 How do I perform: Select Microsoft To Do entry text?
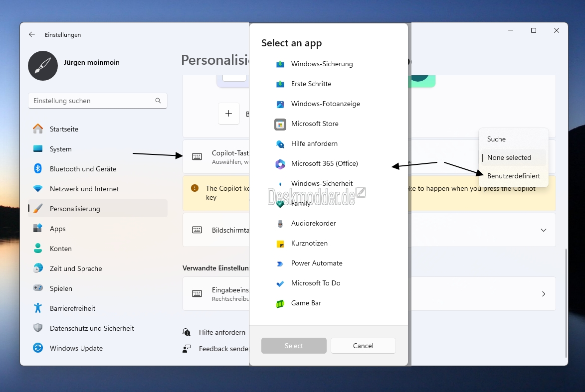(x=316, y=283)
